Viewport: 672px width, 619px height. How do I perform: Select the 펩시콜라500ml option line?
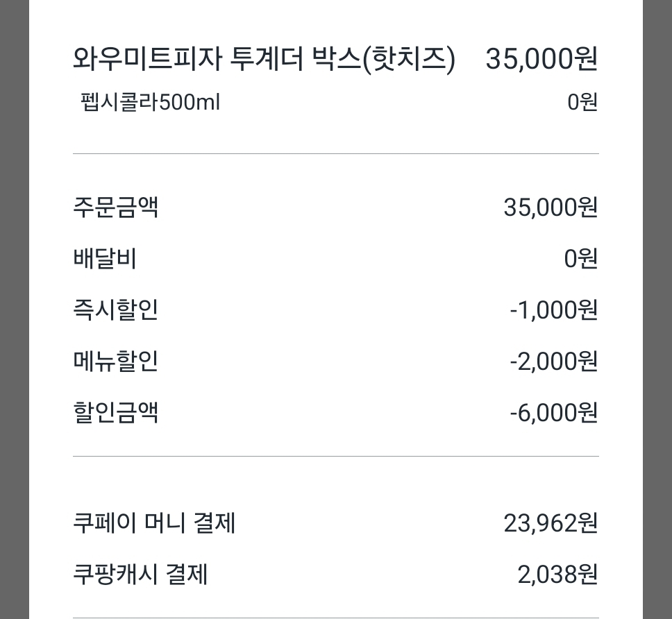pos(150,102)
